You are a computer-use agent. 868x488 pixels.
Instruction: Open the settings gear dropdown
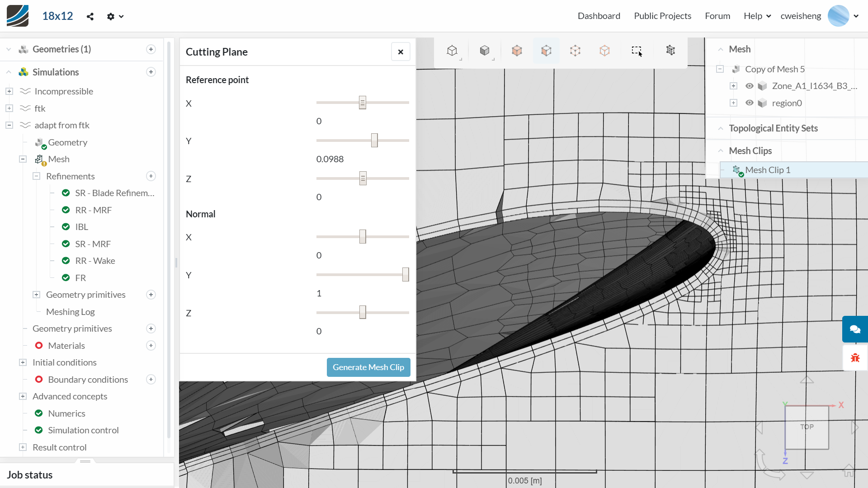coord(115,16)
